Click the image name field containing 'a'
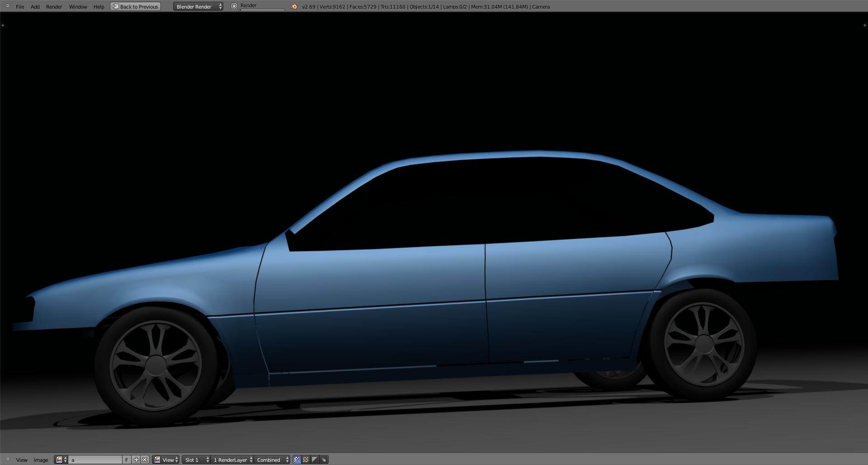The image size is (868, 465). point(95,460)
